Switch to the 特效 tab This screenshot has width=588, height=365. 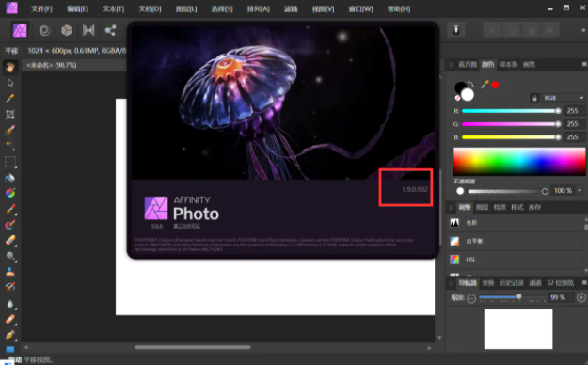tap(500, 207)
